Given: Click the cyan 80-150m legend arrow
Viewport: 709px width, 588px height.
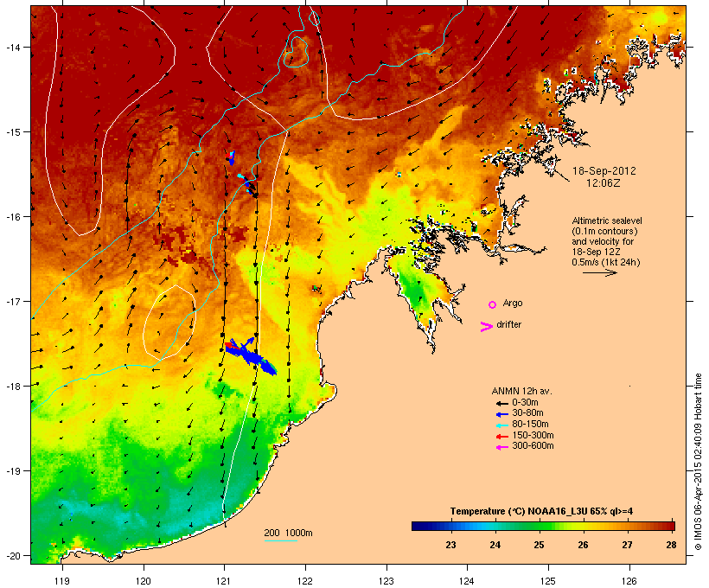Looking at the screenshot, I should (502, 425).
